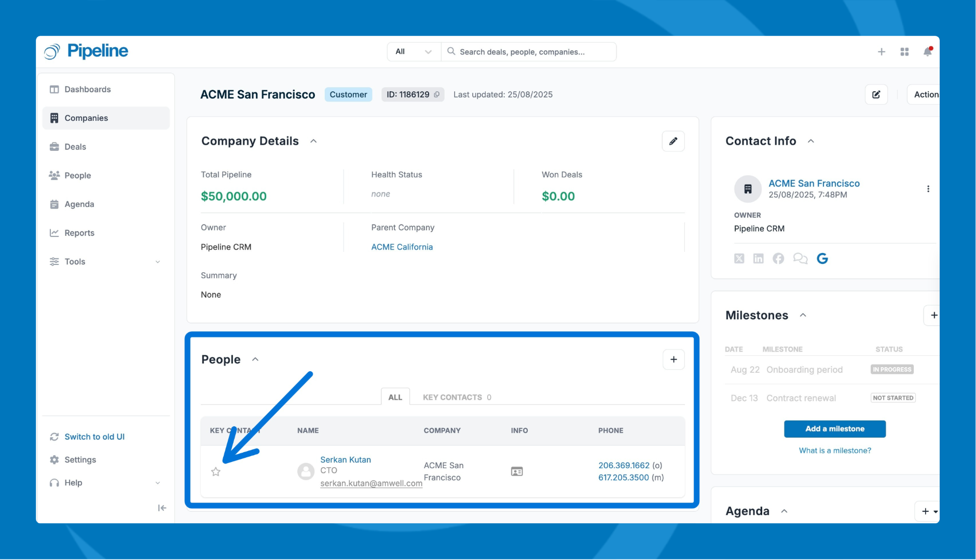Collapse the Milestones section
Image resolution: width=976 pixels, height=560 pixels.
coord(803,315)
